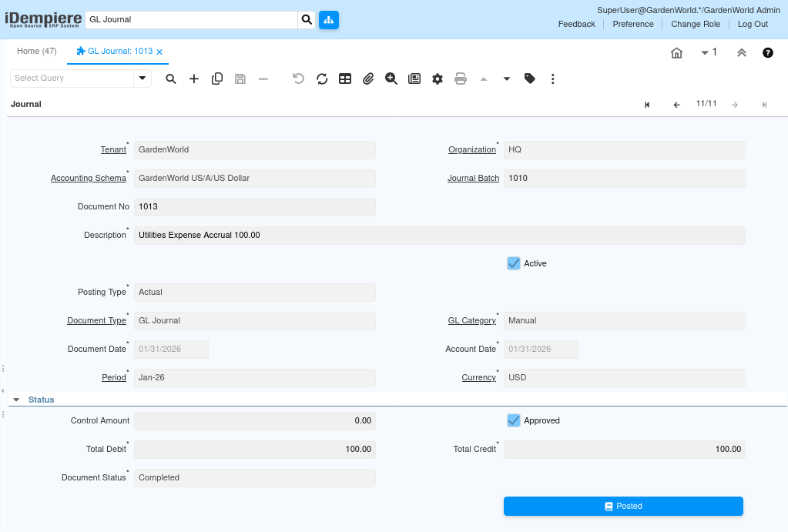Open the open-windows dropdown showing 1
The image size is (788, 532).
pyautogui.click(x=709, y=52)
